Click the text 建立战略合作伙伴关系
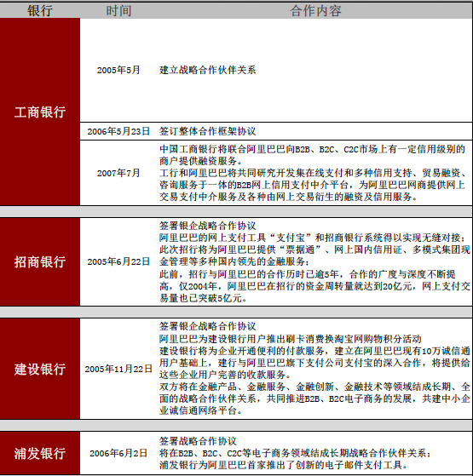 click(207, 70)
